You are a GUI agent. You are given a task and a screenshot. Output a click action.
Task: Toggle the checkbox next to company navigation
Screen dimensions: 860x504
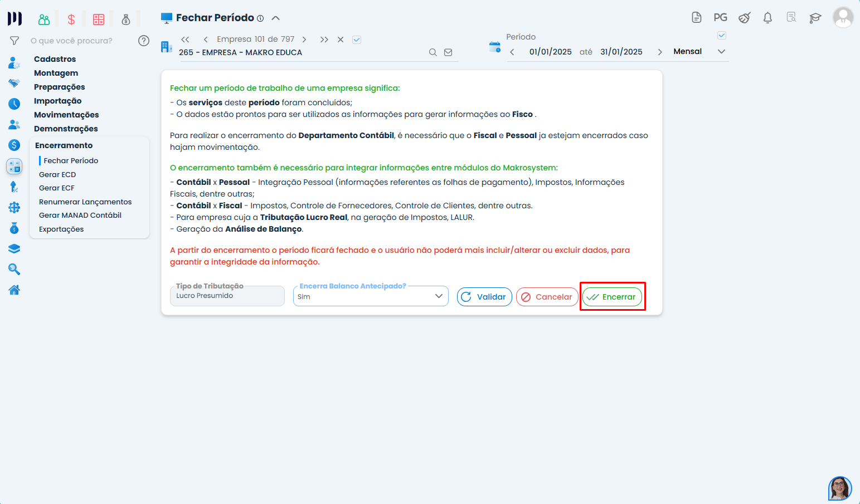tap(357, 40)
